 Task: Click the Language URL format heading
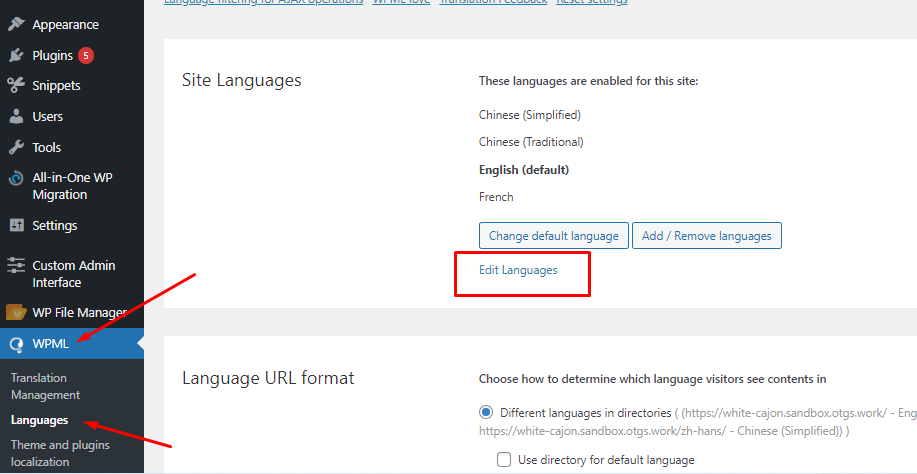click(268, 378)
